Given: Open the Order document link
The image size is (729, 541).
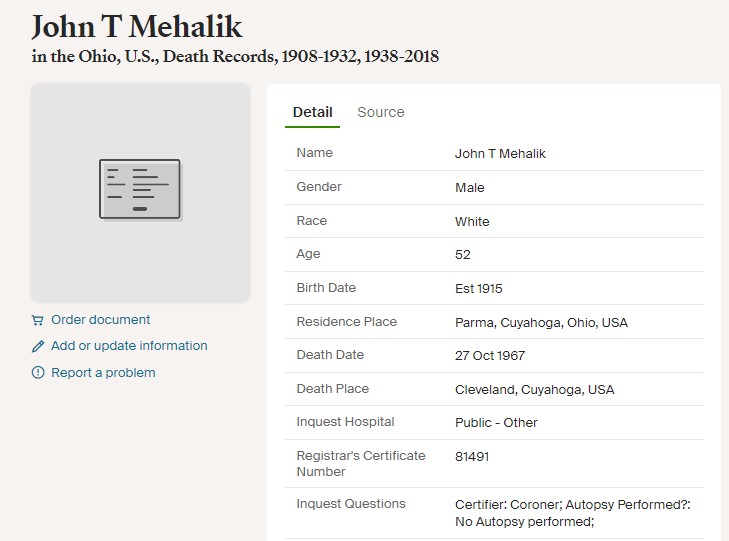Looking at the screenshot, I should (100, 320).
